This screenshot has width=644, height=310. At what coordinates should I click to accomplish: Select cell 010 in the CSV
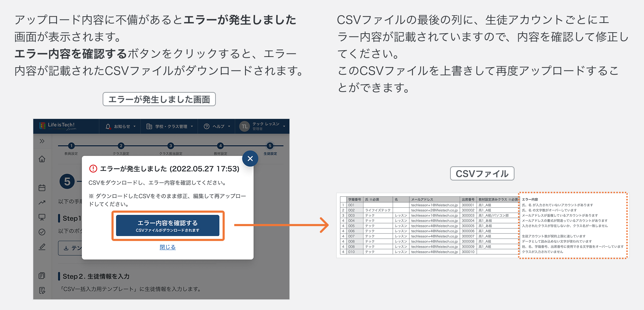pyautogui.click(x=355, y=252)
